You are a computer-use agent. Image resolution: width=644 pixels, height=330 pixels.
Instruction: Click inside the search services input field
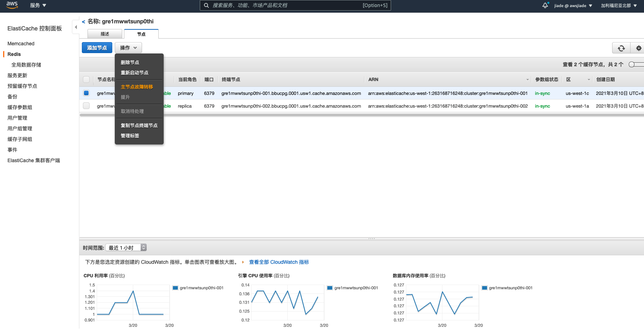(x=294, y=5)
